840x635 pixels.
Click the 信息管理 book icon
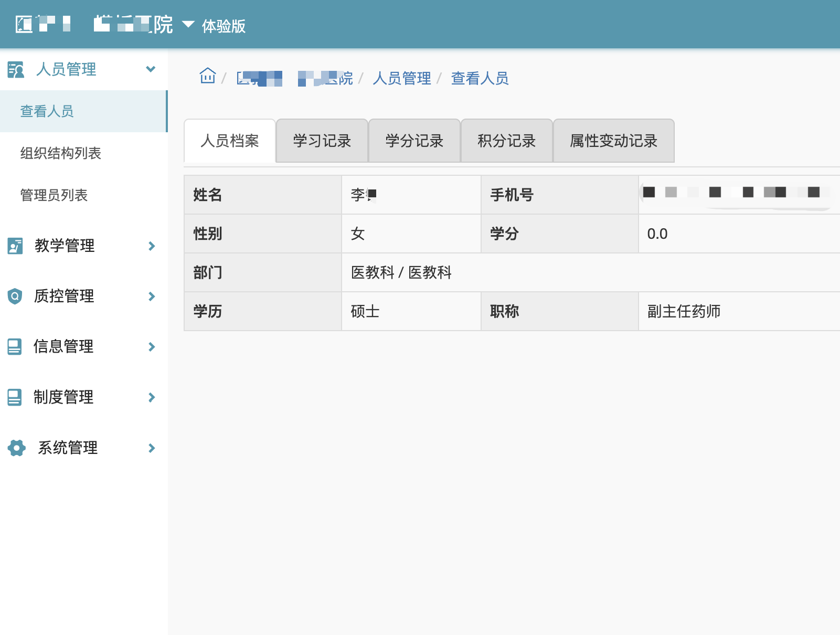[15, 347]
